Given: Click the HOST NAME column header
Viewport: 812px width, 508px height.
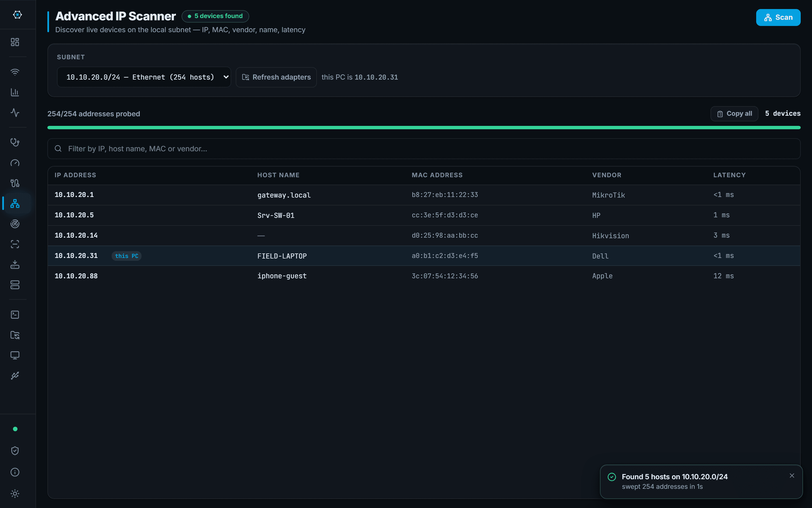Looking at the screenshot, I should 278,175.
